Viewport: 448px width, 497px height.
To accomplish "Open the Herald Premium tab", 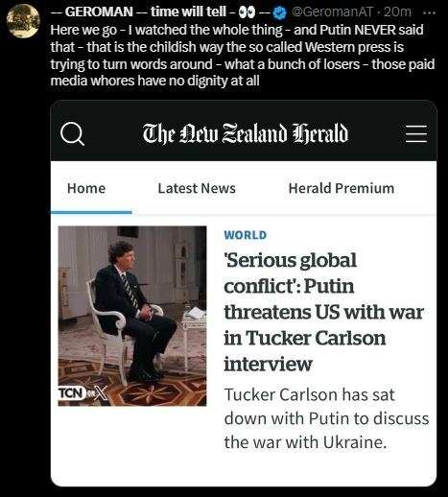I will (x=342, y=188).
